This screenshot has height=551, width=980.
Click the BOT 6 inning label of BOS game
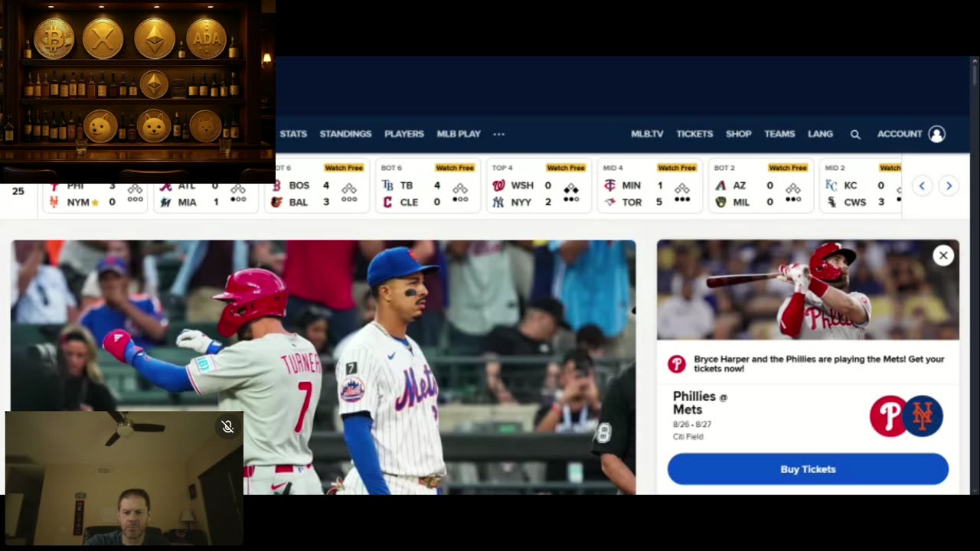(283, 168)
